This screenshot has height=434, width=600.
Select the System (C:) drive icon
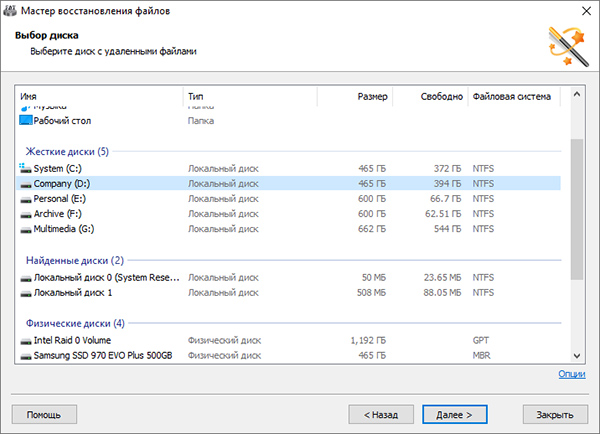(25, 168)
